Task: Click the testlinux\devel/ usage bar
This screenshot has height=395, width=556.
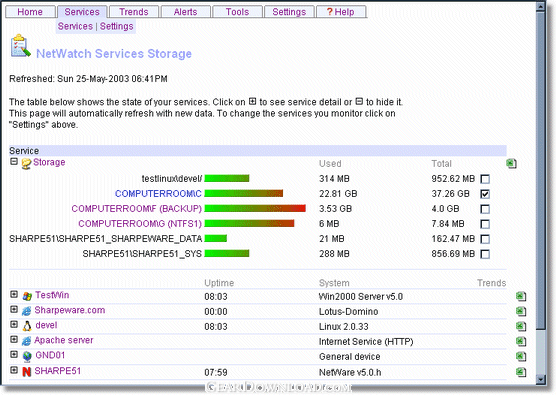Action: 227,178
